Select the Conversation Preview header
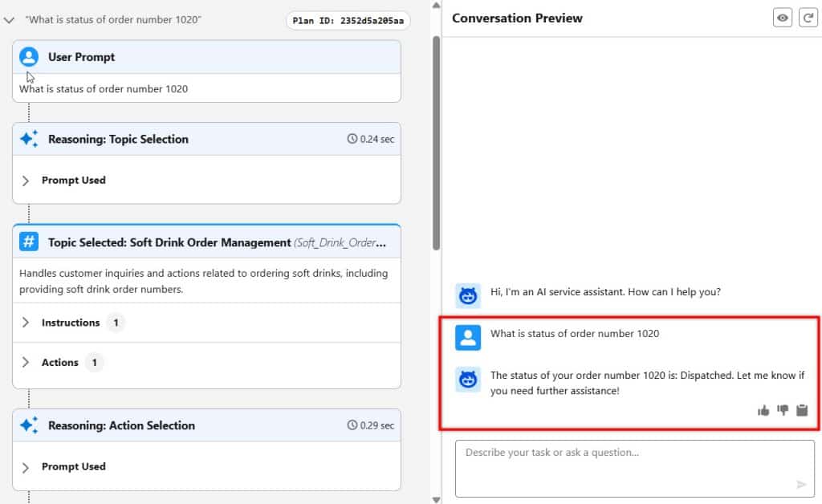 coord(517,18)
